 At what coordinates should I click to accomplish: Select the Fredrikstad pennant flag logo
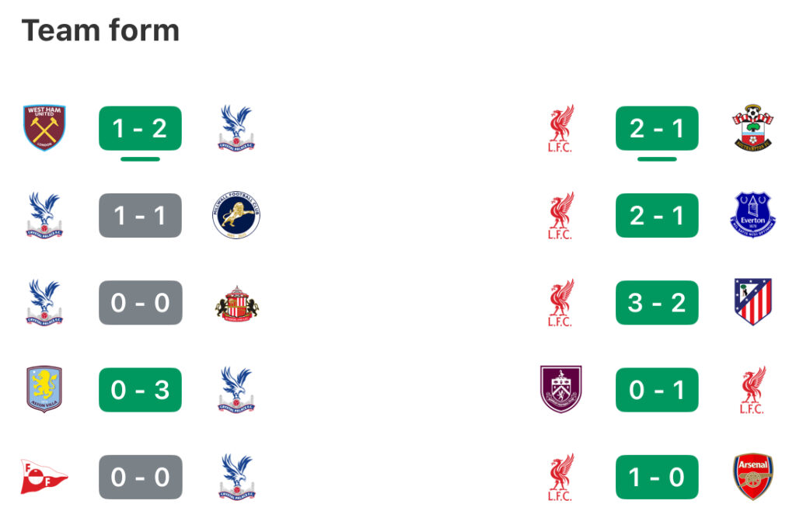tap(44, 477)
